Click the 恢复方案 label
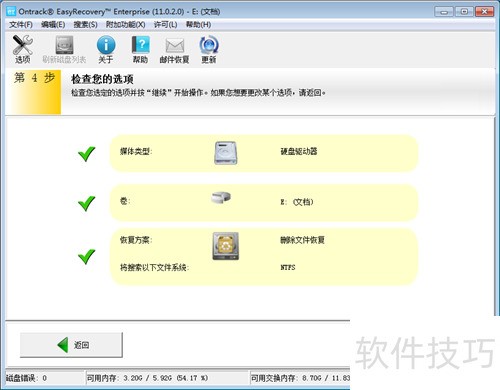The height and width of the screenshot is (390, 500). click(x=136, y=240)
